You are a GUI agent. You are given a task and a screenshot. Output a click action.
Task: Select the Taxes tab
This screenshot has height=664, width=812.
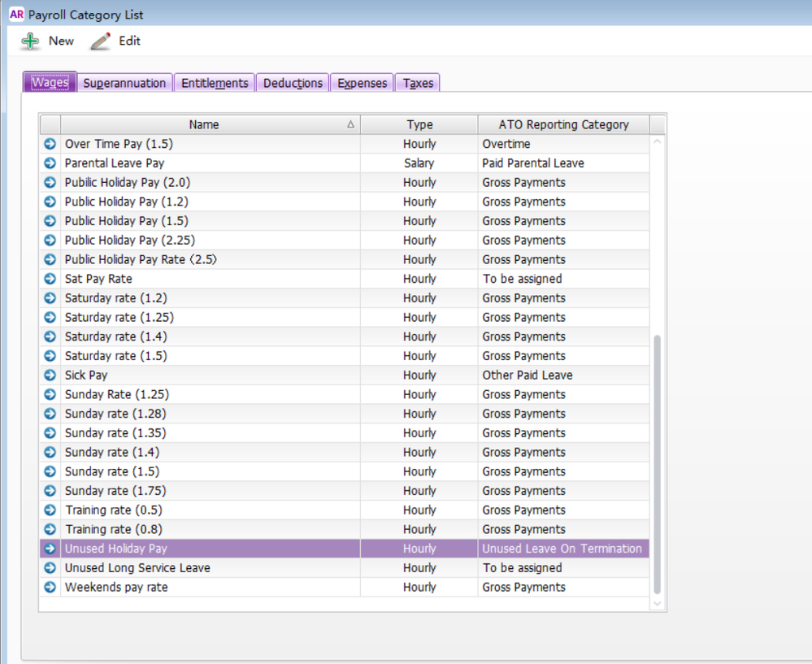coord(418,83)
